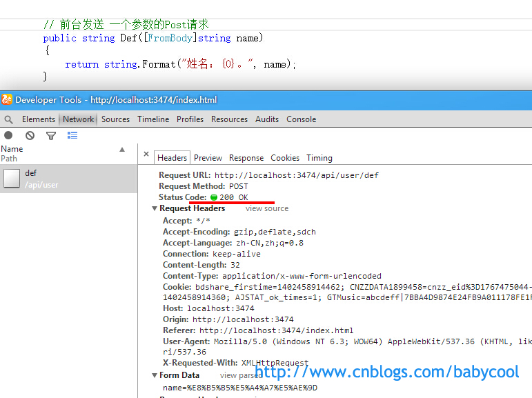Viewport: 532px width, 398px height.
Task: Open the Resources panel
Action: 229,119
